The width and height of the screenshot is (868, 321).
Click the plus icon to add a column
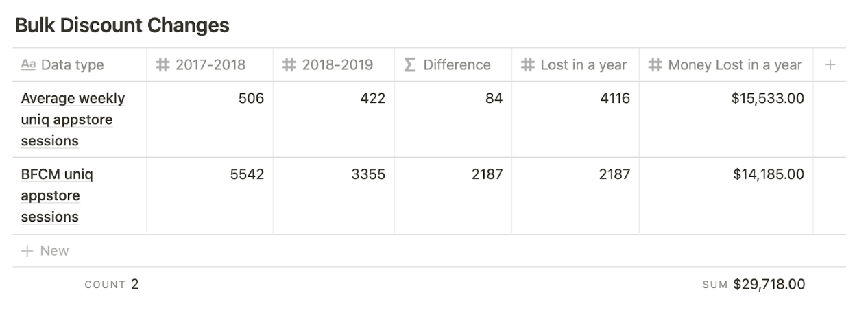830,64
